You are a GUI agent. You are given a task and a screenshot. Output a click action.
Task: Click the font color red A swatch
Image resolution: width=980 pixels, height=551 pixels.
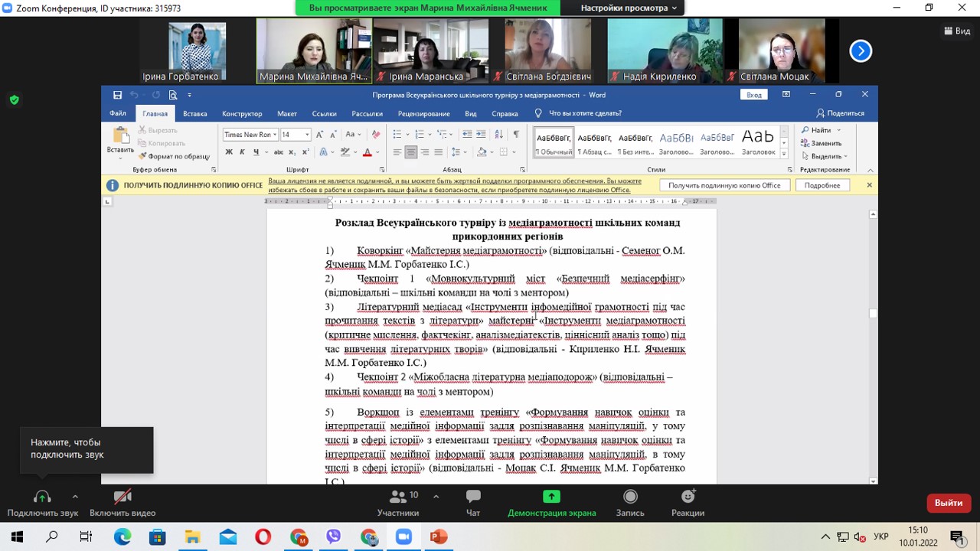coord(367,152)
